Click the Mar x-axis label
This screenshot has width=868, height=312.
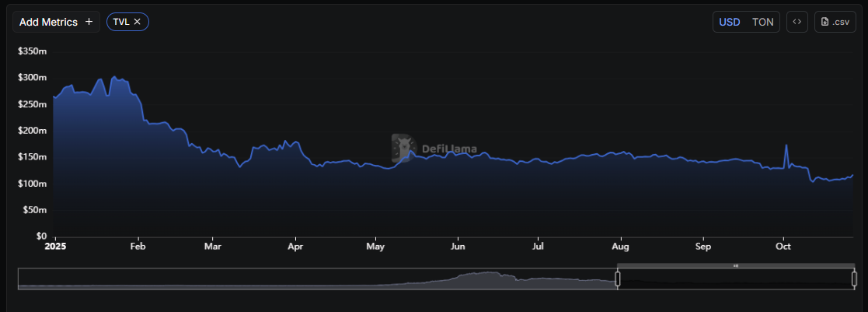(213, 247)
